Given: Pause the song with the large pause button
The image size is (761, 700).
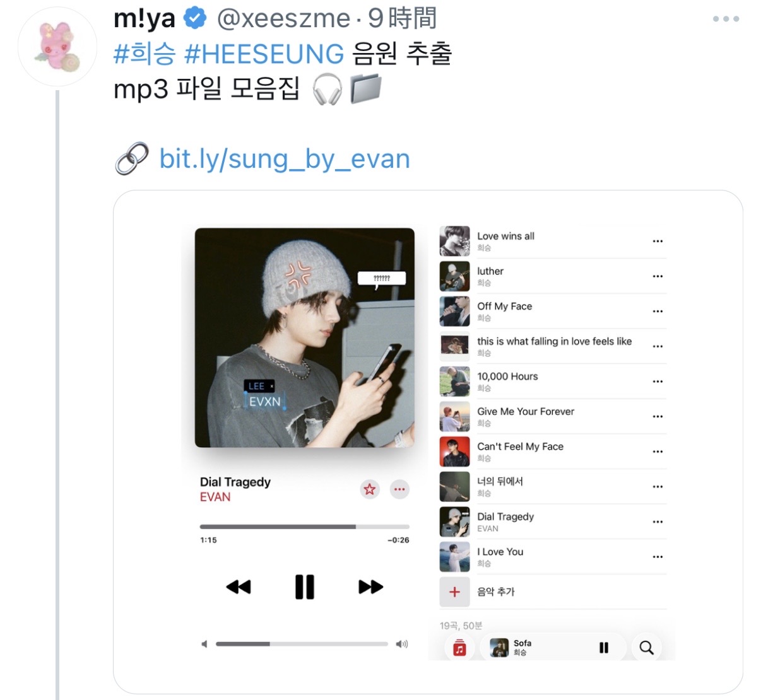Looking at the screenshot, I should tap(305, 587).
